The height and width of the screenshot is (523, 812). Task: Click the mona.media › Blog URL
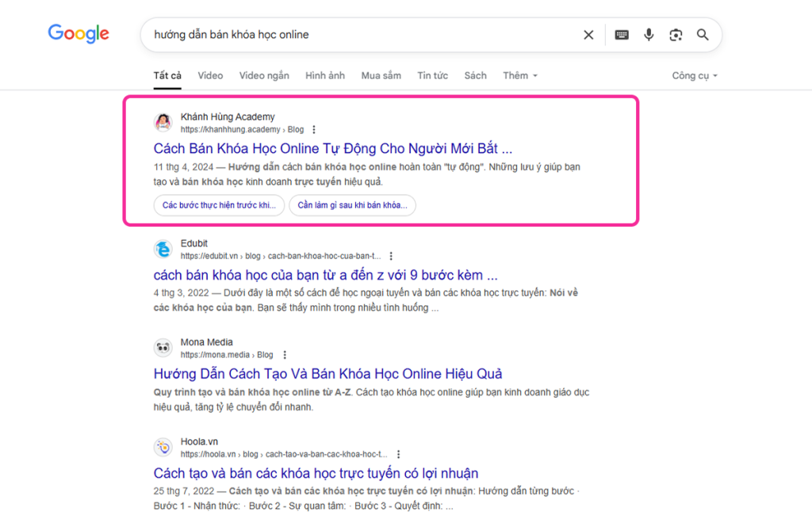[x=226, y=355]
